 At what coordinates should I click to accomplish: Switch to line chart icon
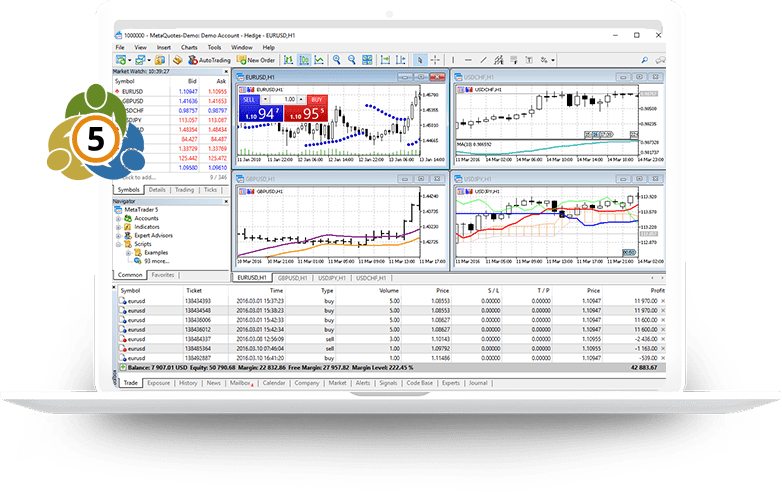[319, 60]
